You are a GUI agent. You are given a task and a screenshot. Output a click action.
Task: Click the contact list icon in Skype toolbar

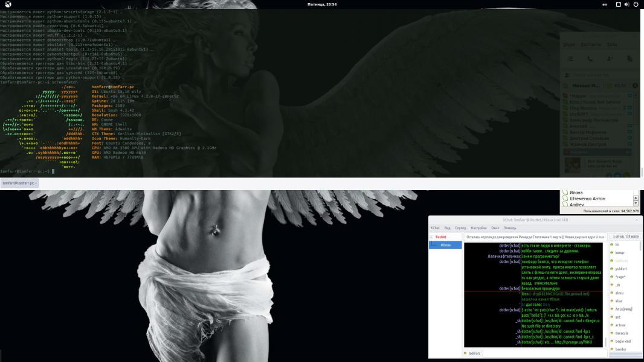570,59
